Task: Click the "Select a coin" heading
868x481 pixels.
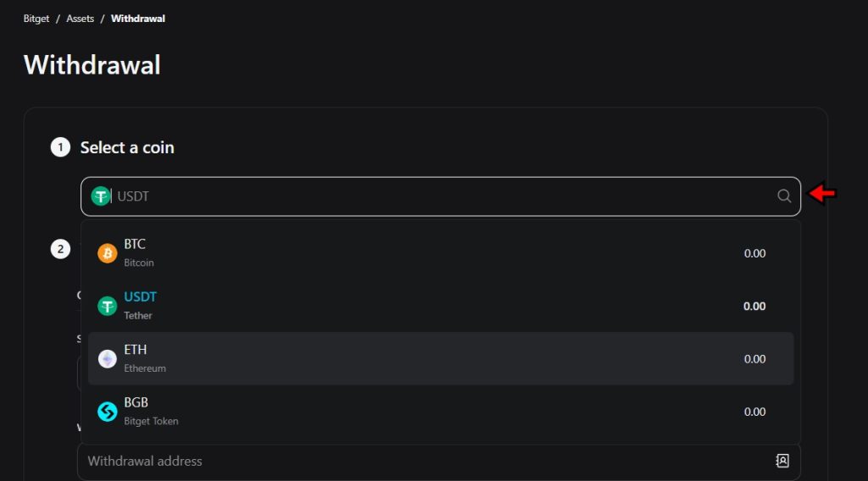Action: [127, 147]
